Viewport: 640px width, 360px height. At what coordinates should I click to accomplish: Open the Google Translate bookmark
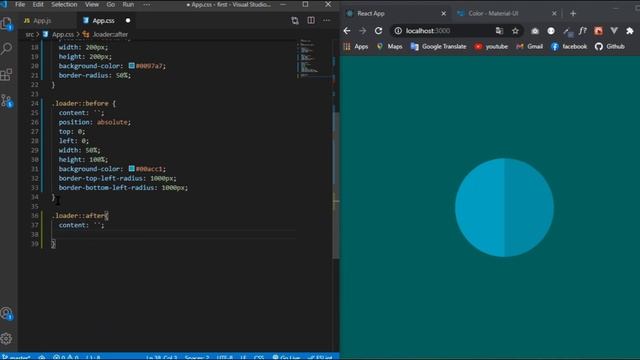click(x=438, y=47)
